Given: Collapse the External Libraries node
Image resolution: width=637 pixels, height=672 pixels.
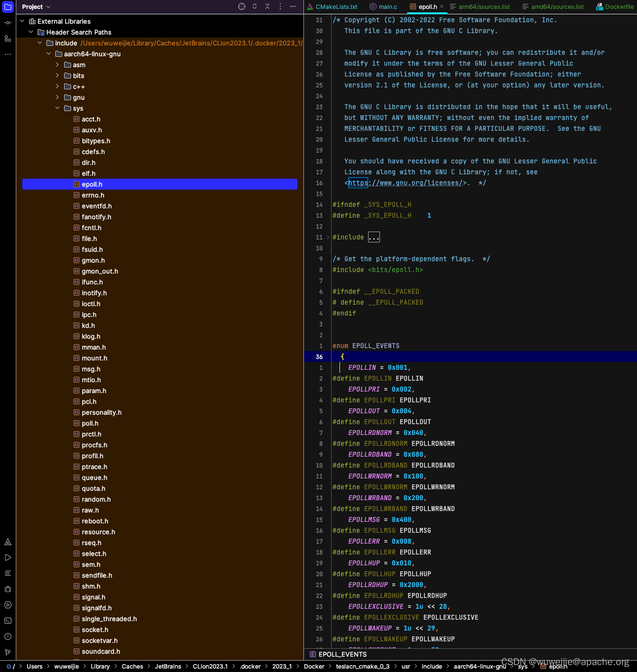Looking at the screenshot, I should (x=22, y=21).
